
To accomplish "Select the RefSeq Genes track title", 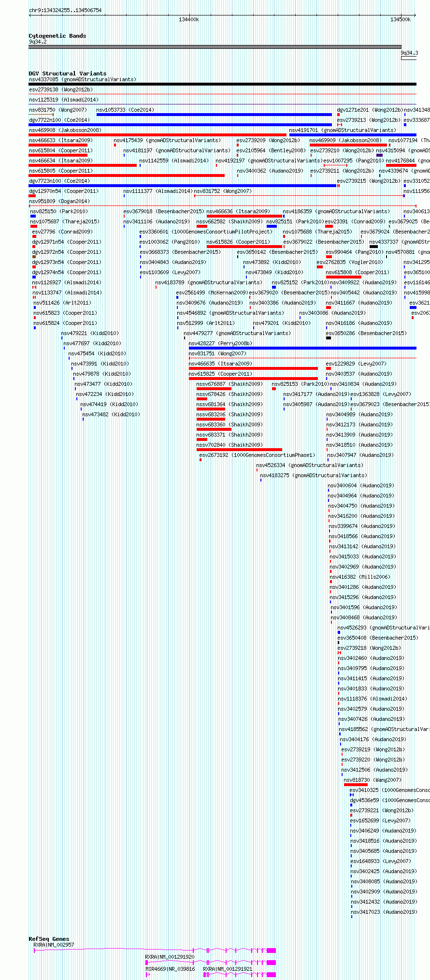I will (49, 939).
